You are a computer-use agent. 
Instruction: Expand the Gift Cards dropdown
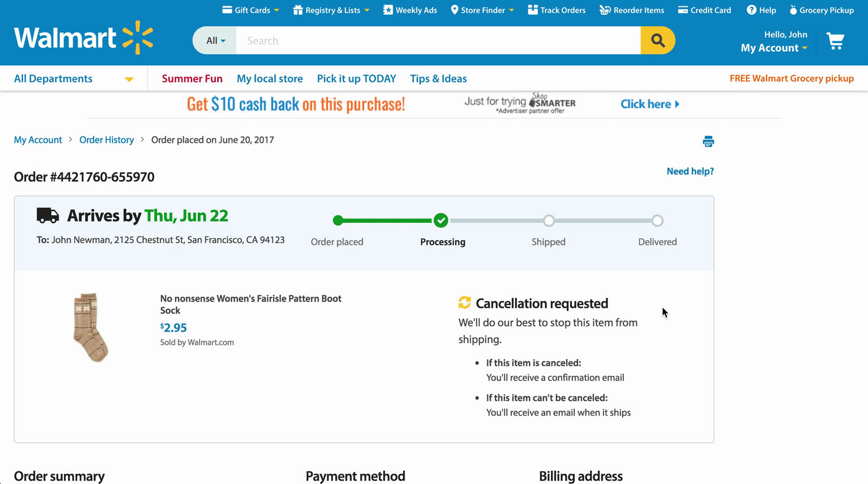click(250, 10)
